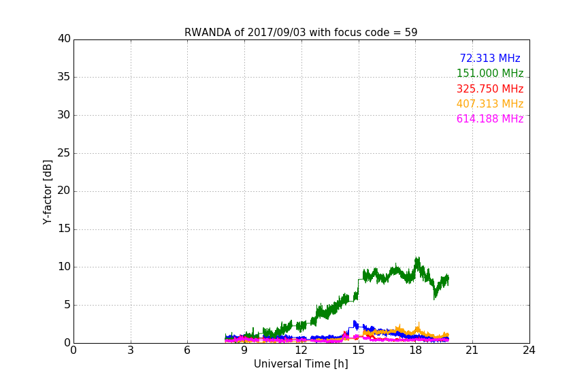
Task: Click the plot title 'RWANDA of 2017/09/03 with focus code = 59'
Action: click(x=301, y=33)
